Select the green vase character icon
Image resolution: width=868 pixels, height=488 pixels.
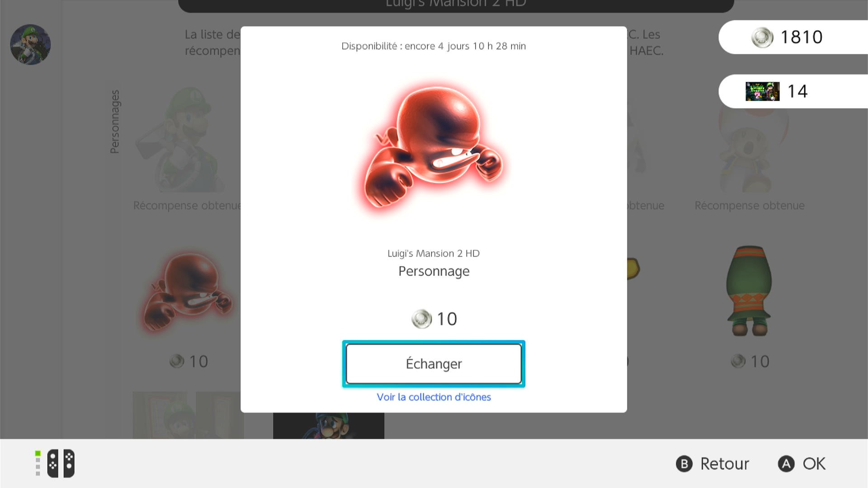click(x=749, y=291)
